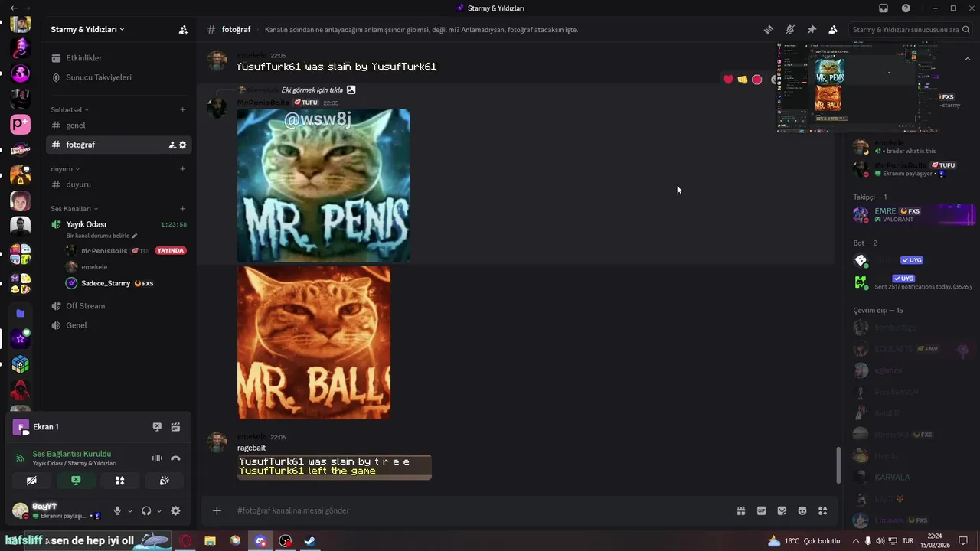This screenshot has width=980, height=551.
Task: Open stream clip icon next to Ekran 1
Action: [175, 427]
